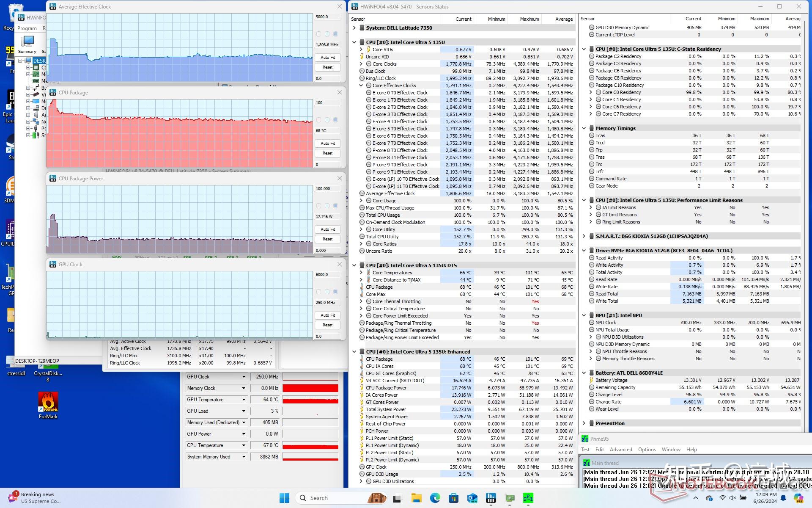
Task: Open Outlook New from taskbar
Action: (472, 498)
